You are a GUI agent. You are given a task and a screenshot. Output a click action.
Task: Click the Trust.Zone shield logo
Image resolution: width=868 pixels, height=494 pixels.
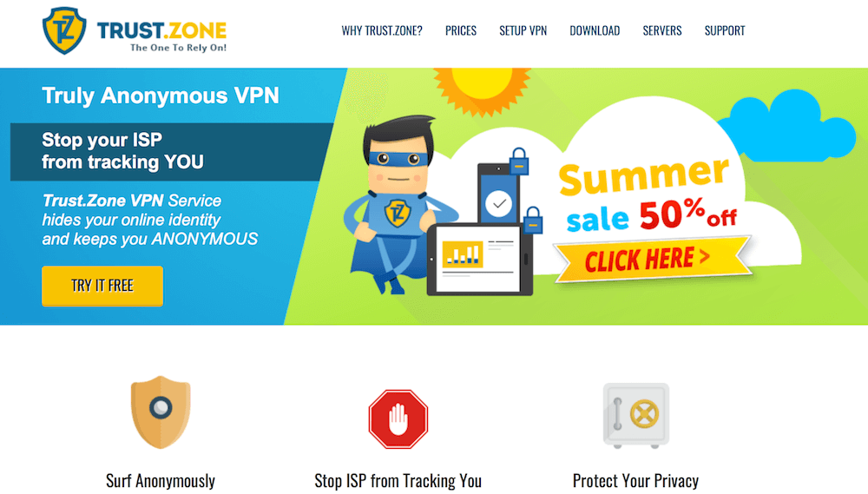click(x=64, y=30)
